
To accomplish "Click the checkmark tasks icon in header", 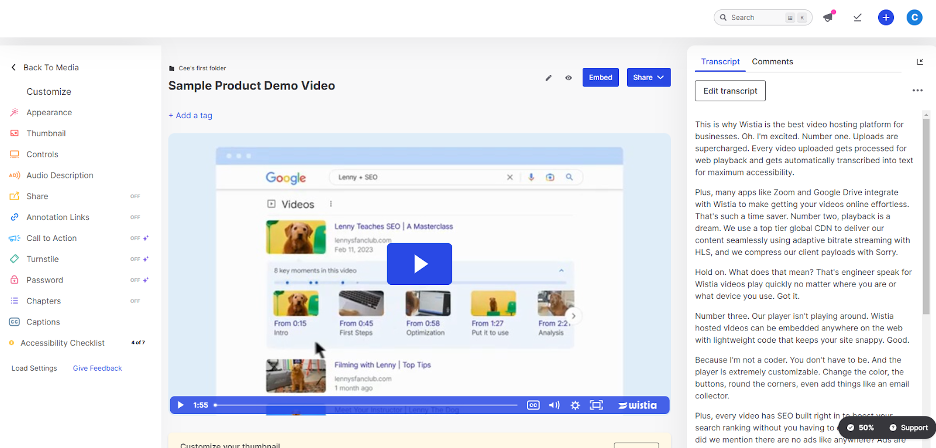I will (857, 17).
